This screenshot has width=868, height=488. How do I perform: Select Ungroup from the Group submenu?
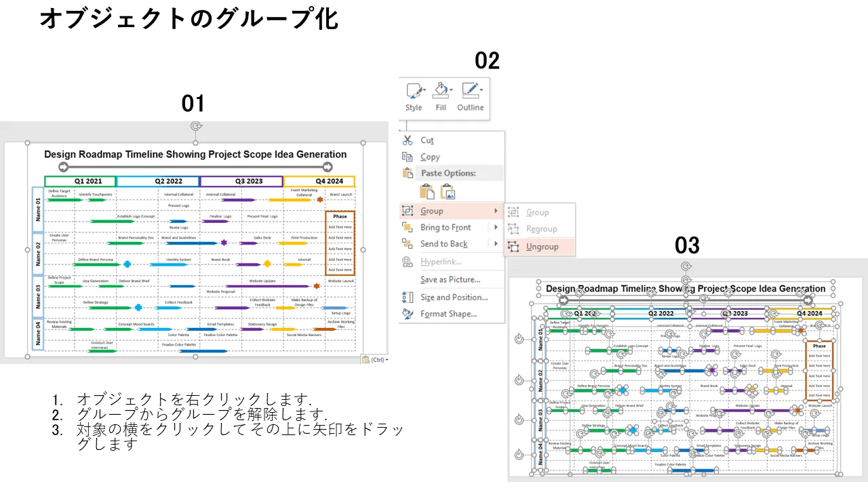click(x=542, y=247)
